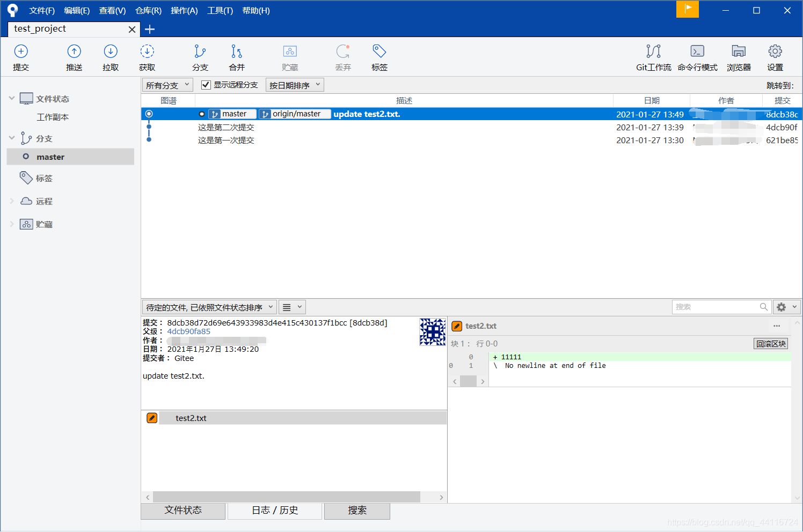This screenshot has width=803, height=532.
Task: Open parent commit link 4dcb90fa85
Action: 188,331
